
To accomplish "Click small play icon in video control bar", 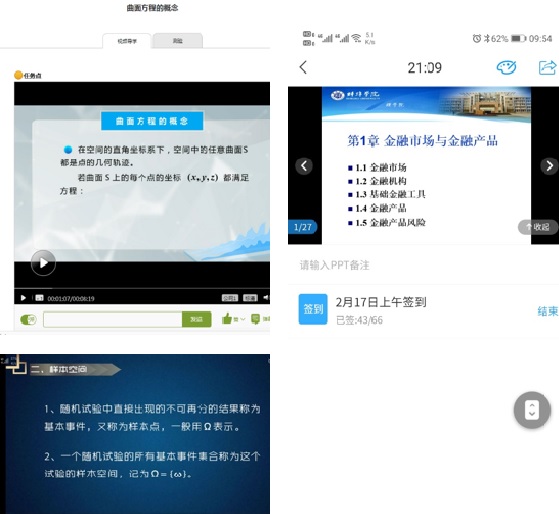I will pos(23,298).
